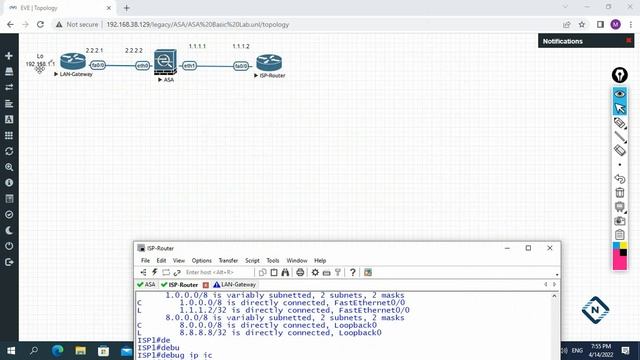640x360 pixels.
Task: Click the clipboard icon in drawing toolbar
Action: pyautogui.click(x=620, y=235)
